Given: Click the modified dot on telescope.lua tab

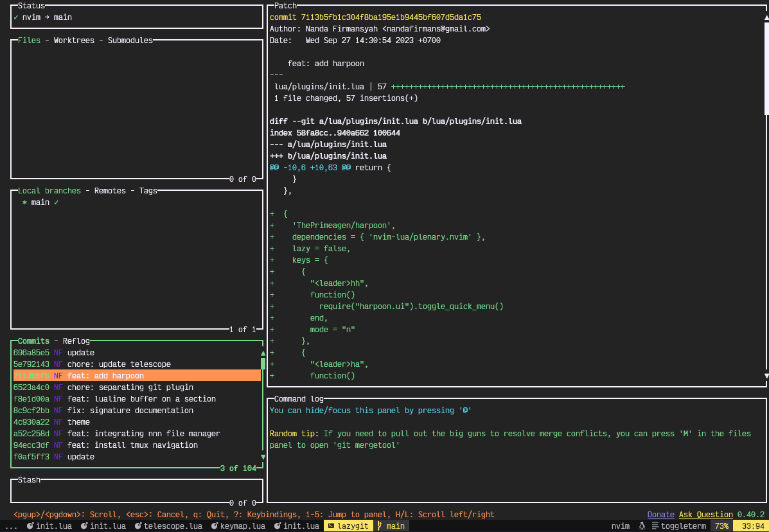Looking at the screenshot, I should [x=139, y=526].
